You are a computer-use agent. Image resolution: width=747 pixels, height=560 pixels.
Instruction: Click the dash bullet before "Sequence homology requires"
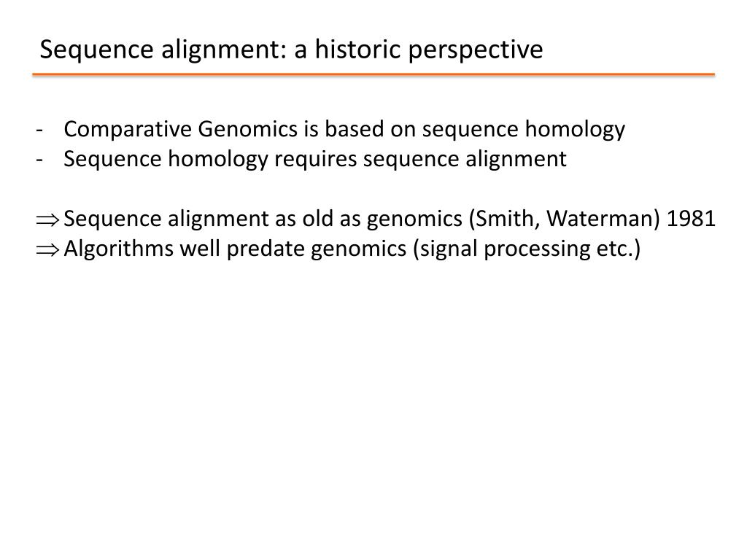click(x=39, y=160)
